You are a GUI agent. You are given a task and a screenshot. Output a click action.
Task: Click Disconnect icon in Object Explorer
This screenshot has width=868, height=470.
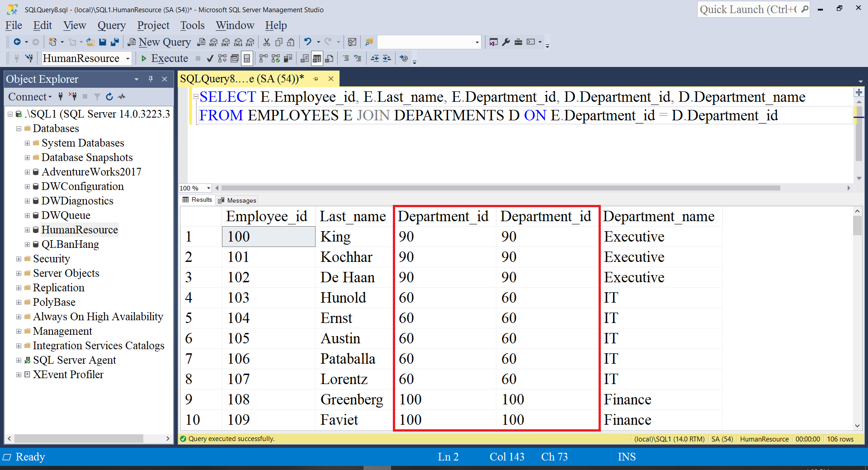click(73, 96)
